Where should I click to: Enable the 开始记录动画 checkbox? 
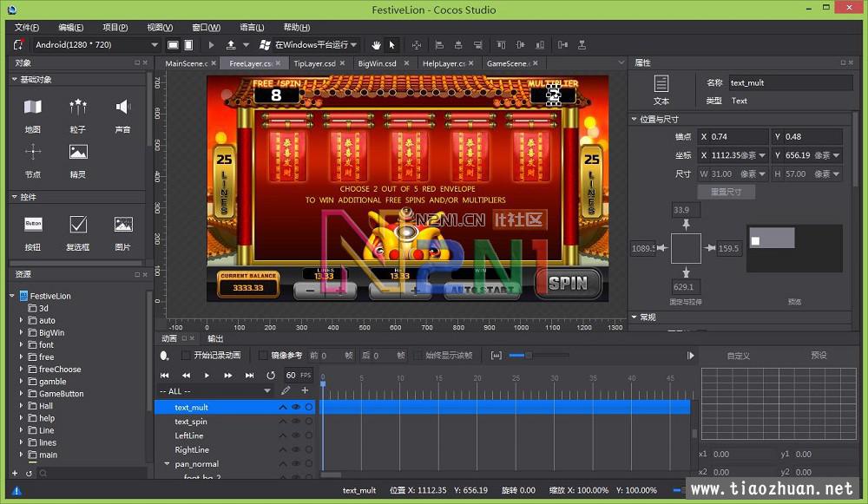coord(186,355)
